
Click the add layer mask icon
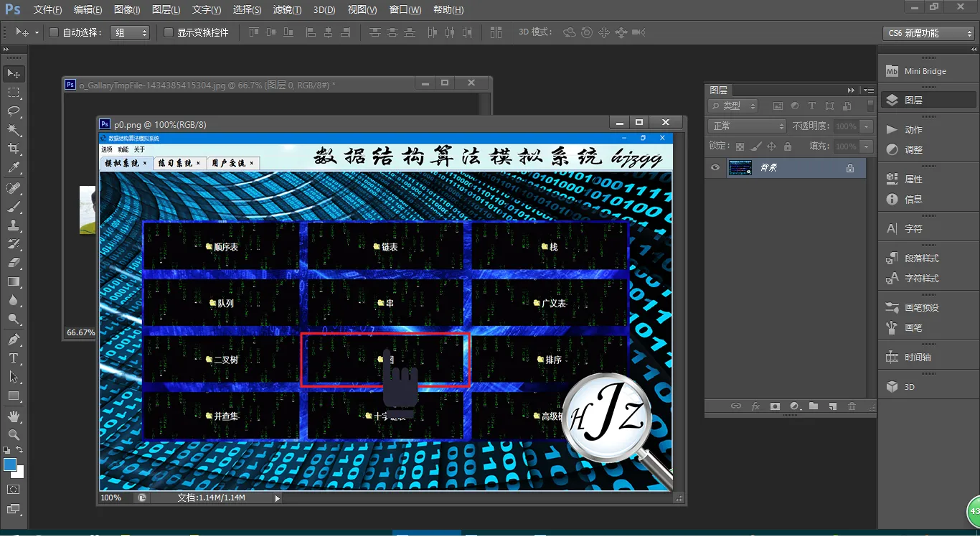point(775,406)
